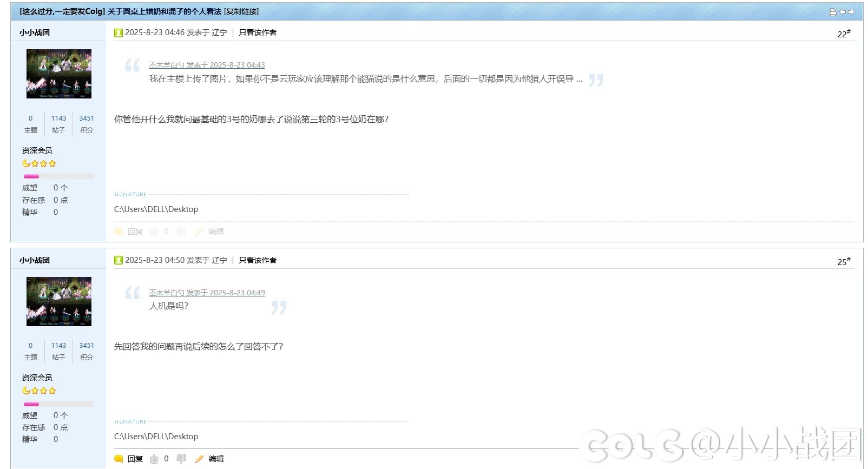Upvote post 25 with thumbs-up icon
This screenshot has height=469, width=868.
(x=154, y=459)
